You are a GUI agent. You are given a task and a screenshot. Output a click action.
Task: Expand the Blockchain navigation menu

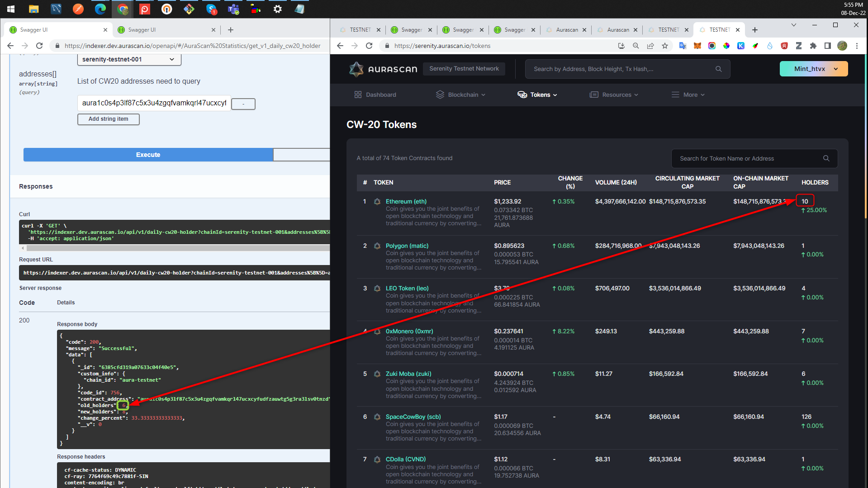click(460, 95)
